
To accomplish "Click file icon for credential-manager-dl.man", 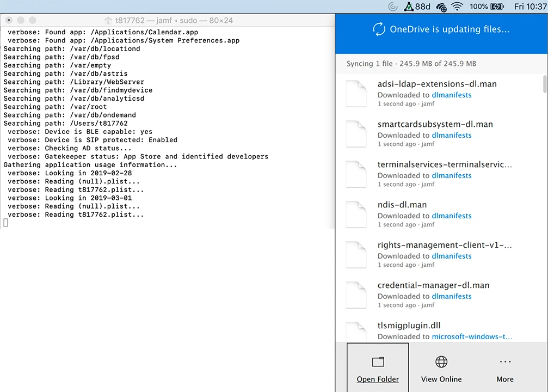I will [356, 295].
